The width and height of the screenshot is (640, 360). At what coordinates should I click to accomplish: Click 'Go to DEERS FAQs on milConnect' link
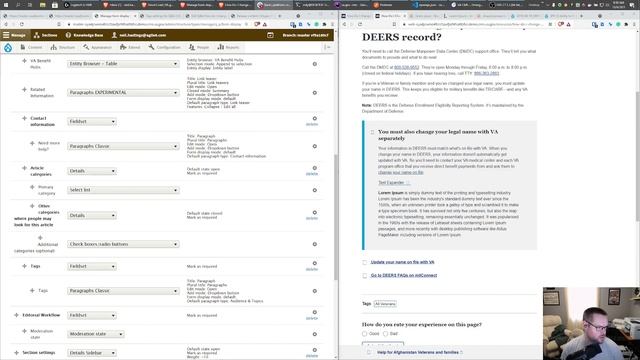[x=404, y=276]
